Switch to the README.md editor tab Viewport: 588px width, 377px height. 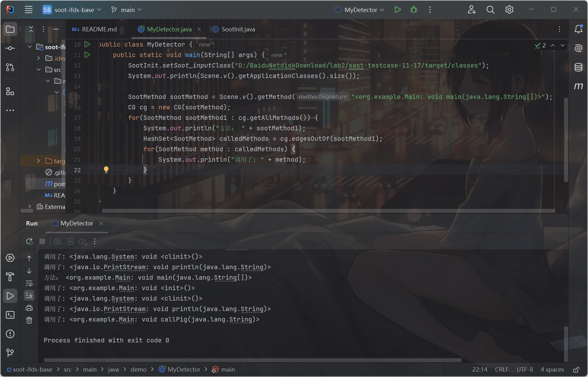coord(95,29)
